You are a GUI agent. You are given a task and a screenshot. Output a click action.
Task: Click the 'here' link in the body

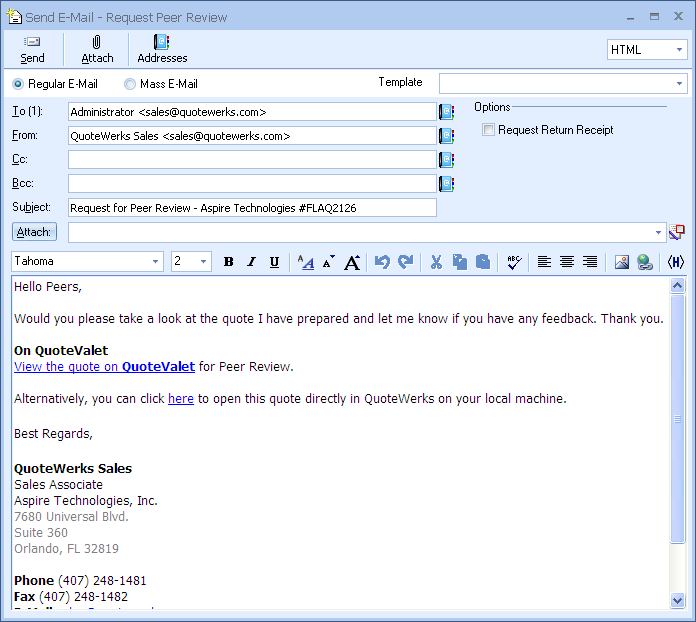[x=181, y=399]
